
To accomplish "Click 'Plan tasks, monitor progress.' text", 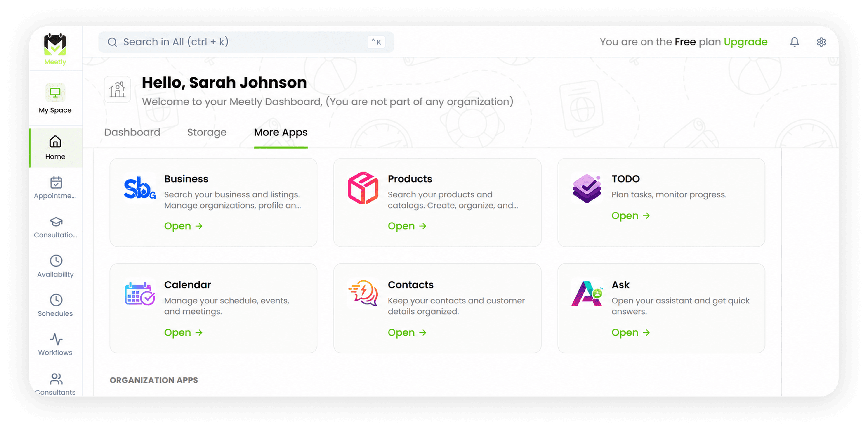I will pyautogui.click(x=669, y=194).
